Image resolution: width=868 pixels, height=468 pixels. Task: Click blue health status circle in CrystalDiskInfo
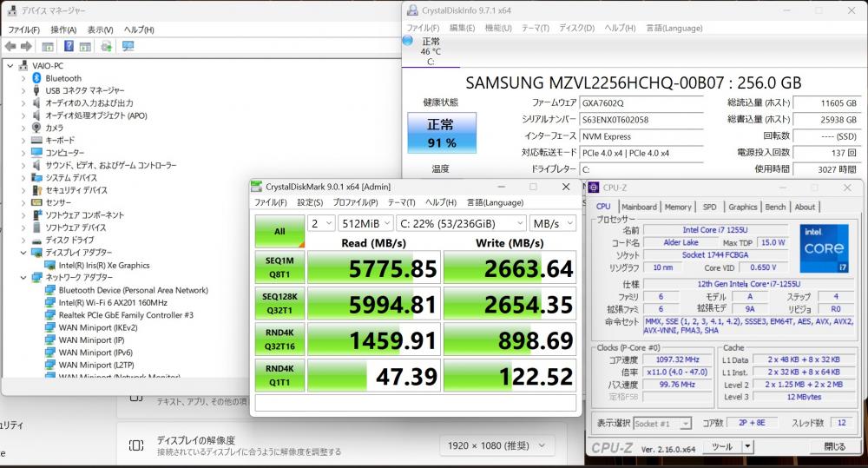[x=408, y=41]
